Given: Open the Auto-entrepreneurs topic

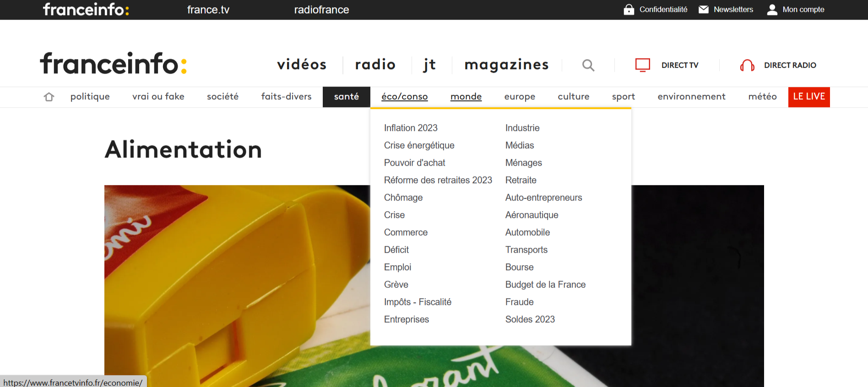Looking at the screenshot, I should 544,197.
